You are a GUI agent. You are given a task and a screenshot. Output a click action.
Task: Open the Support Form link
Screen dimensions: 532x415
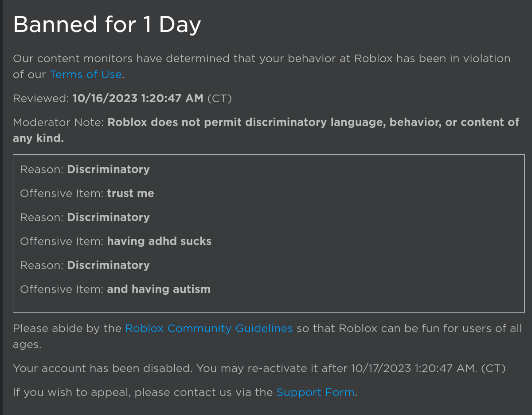click(315, 392)
